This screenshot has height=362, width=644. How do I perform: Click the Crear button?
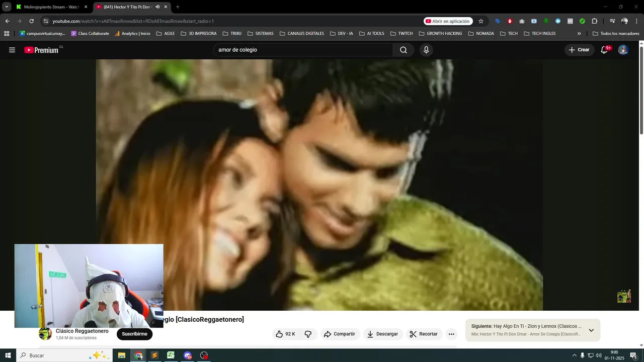[579, 50]
